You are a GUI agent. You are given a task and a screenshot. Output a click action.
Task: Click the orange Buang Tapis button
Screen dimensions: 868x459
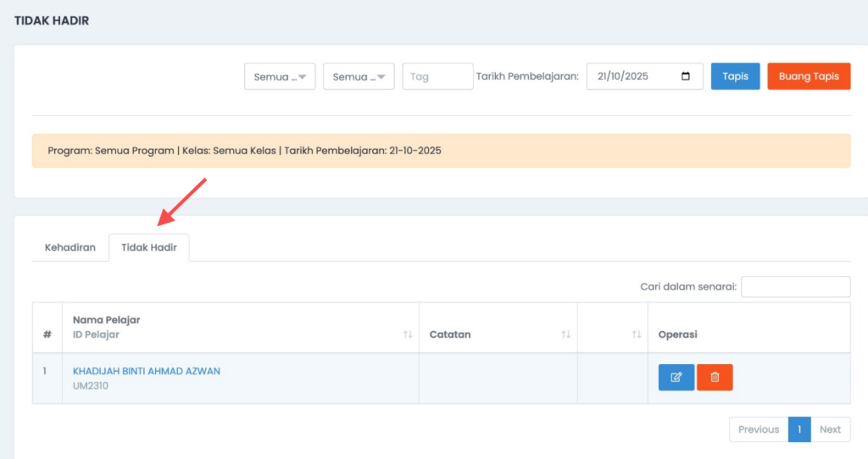tap(809, 76)
